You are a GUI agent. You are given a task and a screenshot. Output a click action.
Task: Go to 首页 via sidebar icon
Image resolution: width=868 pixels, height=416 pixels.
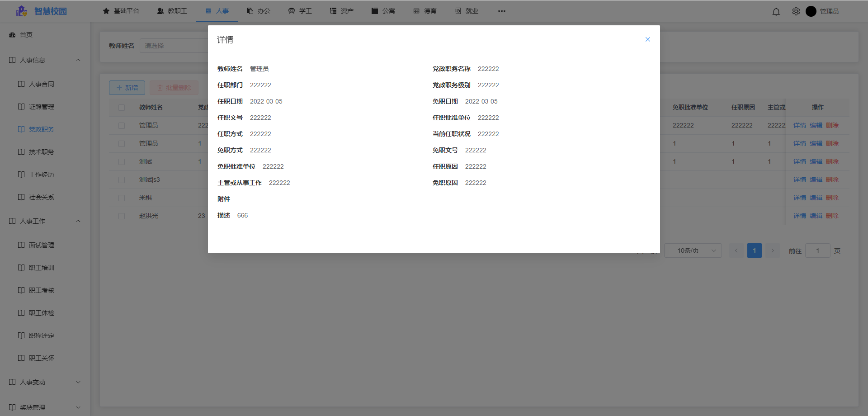tap(25, 34)
